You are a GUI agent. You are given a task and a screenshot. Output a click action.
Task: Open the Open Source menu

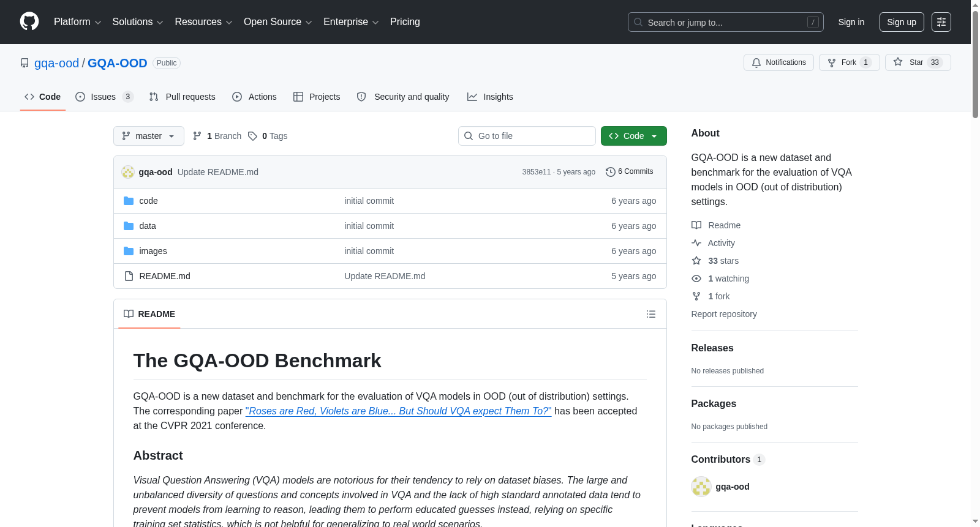pos(277,22)
